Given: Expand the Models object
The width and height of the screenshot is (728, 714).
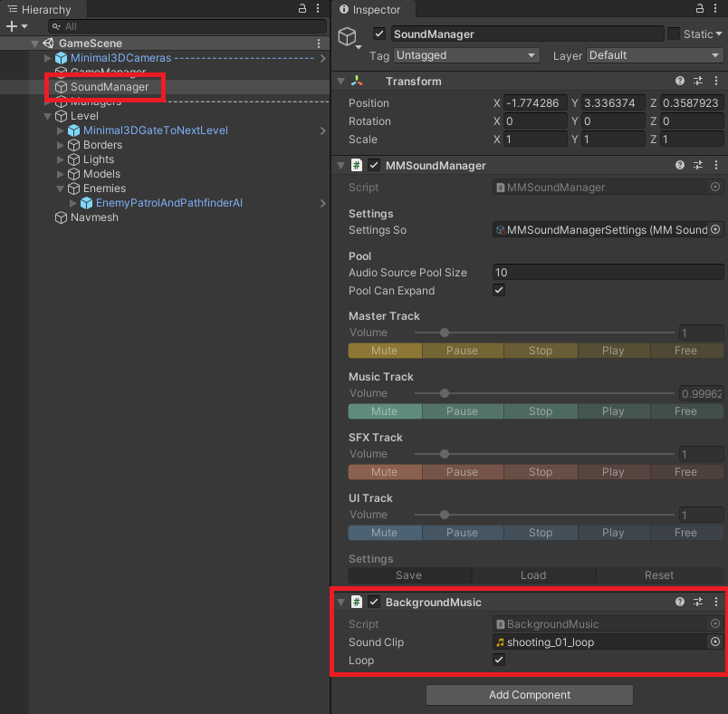Looking at the screenshot, I should (x=61, y=174).
